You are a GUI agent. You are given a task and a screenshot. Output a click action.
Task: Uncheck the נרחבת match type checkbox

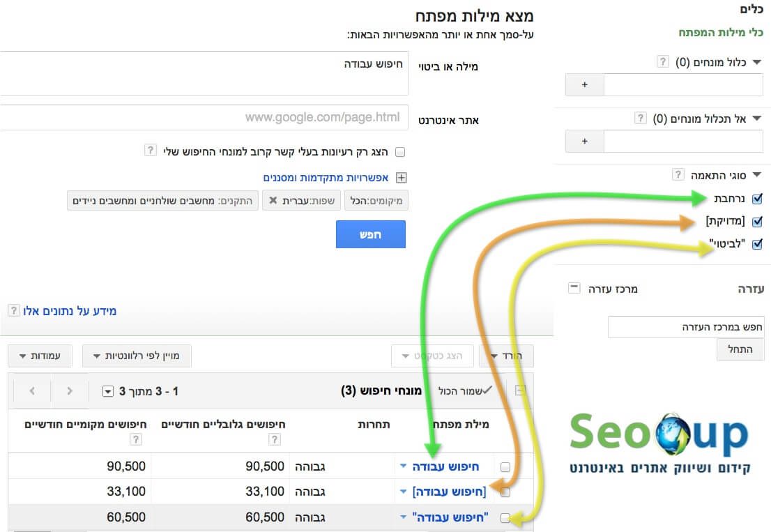758,198
